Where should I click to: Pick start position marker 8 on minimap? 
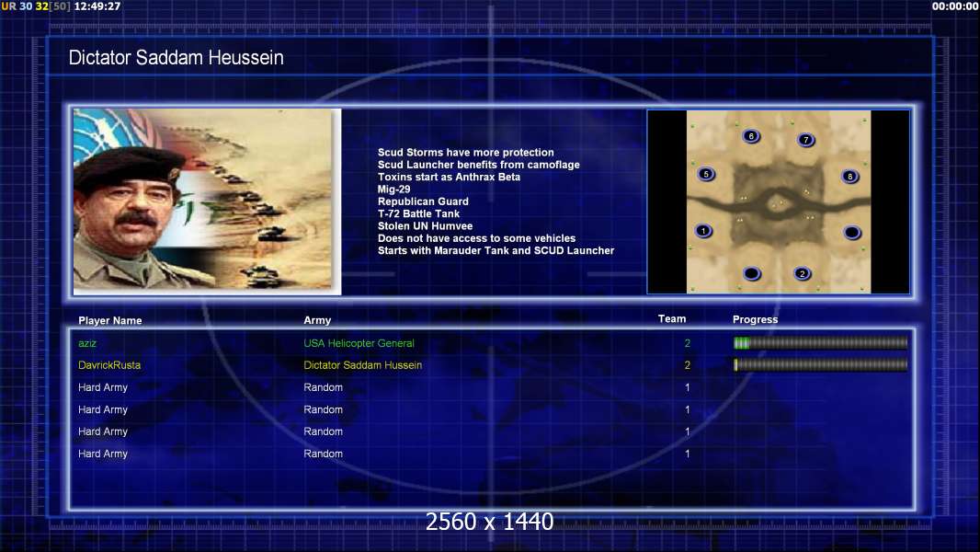point(850,177)
